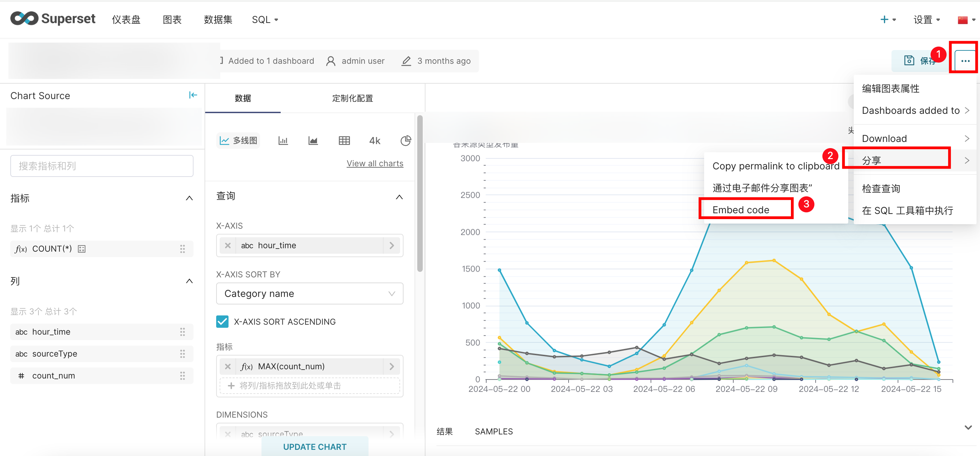
Task: Click drag handle for COUNT(*) metric
Action: (x=183, y=249)
